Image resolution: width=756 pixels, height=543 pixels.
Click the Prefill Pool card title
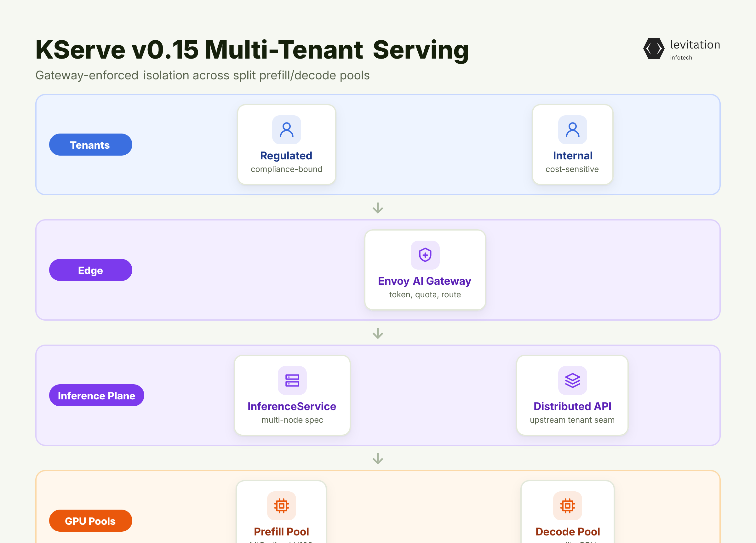pos(281,532)
